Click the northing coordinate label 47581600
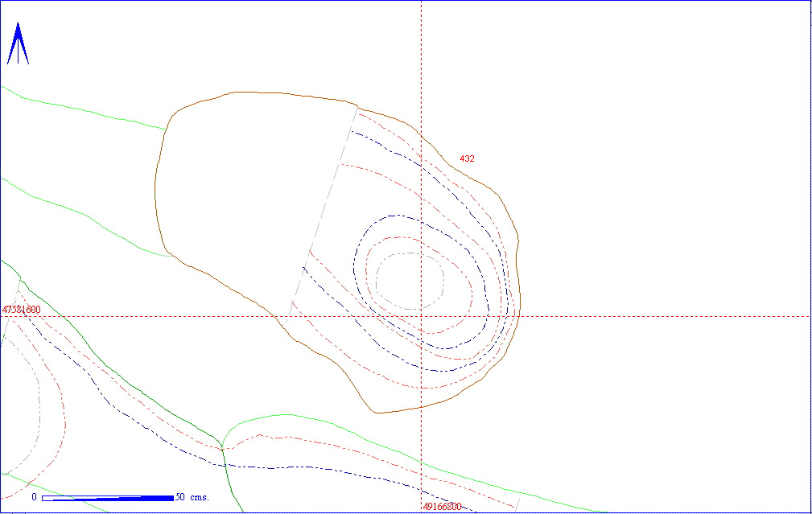This screenshot has height=514, width=812. click(x=21, y=310)
